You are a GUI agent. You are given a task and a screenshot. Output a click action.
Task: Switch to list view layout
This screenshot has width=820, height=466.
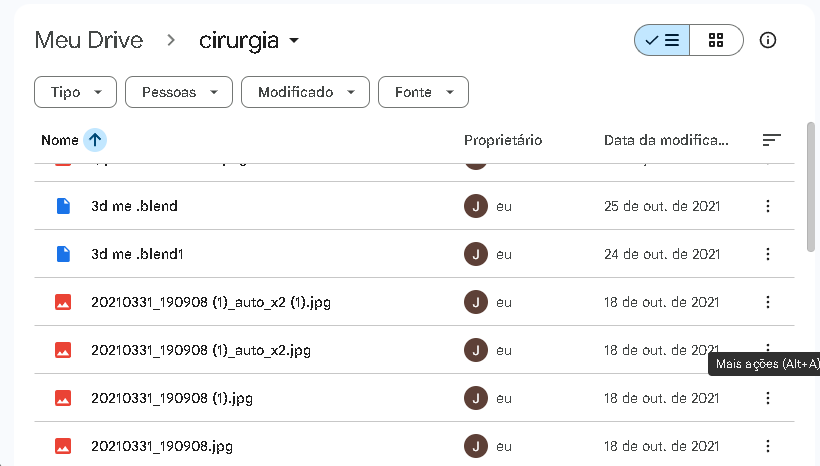662,40
